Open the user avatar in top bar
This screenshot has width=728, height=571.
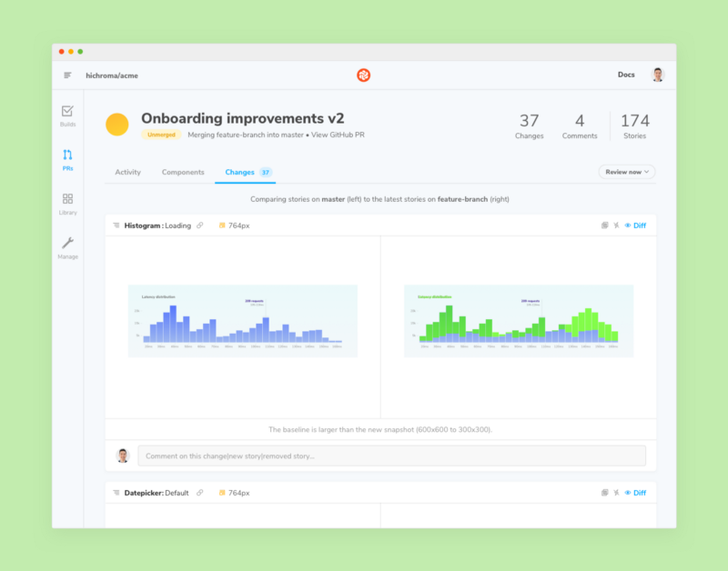coord(657,75)
